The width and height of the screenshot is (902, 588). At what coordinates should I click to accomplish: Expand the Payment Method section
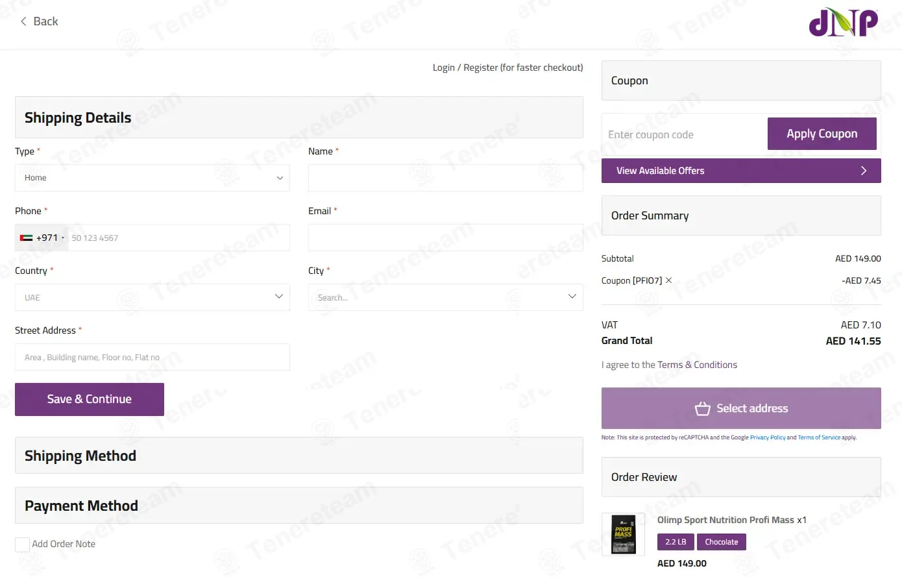(x=299, y=506)
